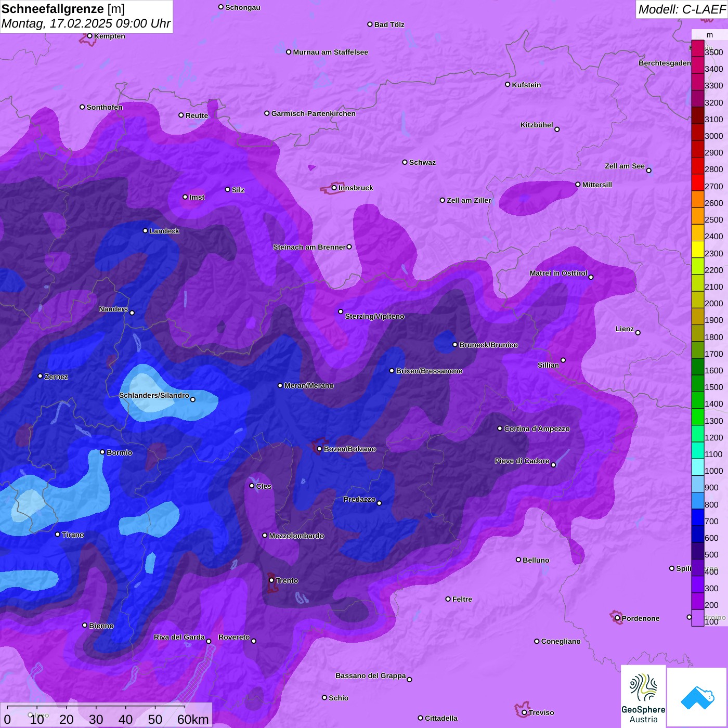Click the Rovereto label
The height and width of the screenshot is (728, 728).
(234, 637)
